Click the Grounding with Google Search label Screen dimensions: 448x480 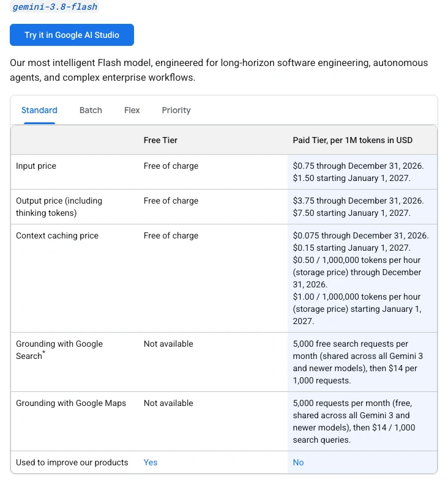59,350
